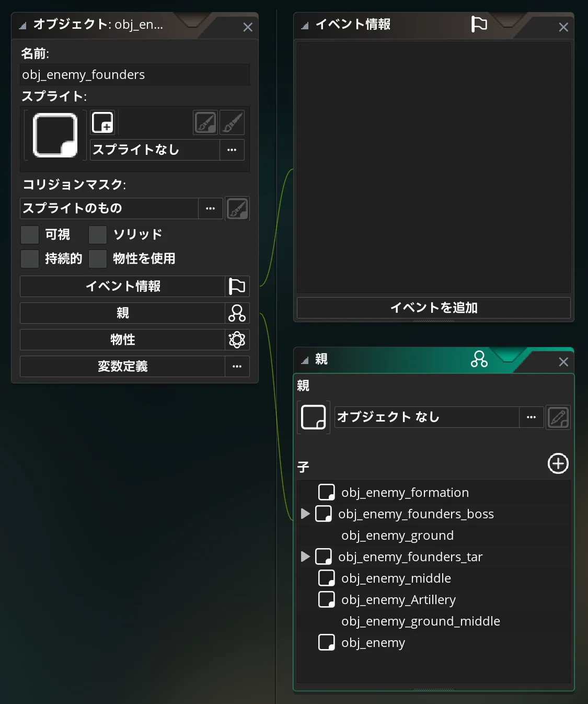Click the イベントを追加 button
Image resolution: width=588 pixels, height=704 pixels.
tap(434, 308)
